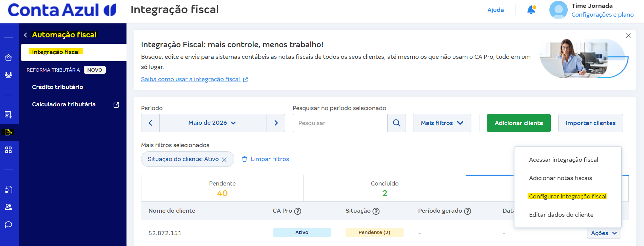Click the Ativo badge in client row
Viewport: 644px width, 246px height.
coord(302,232)
